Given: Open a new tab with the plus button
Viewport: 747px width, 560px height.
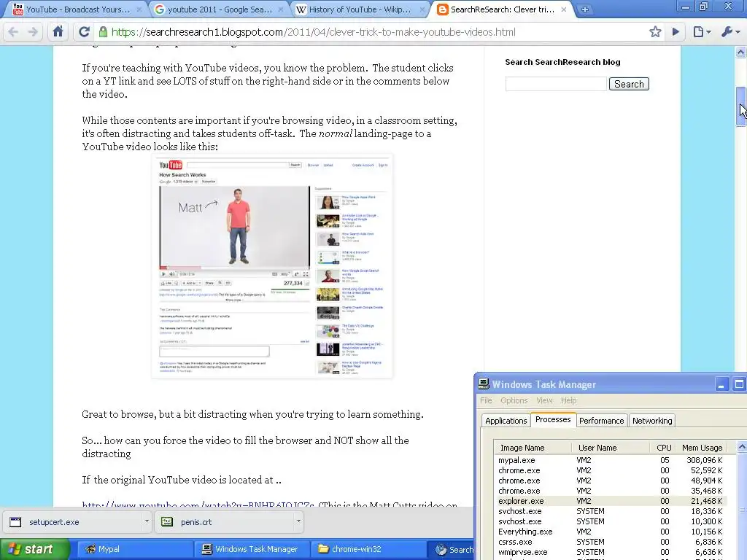Looking at the screenshot, I should tap(585, 9).
